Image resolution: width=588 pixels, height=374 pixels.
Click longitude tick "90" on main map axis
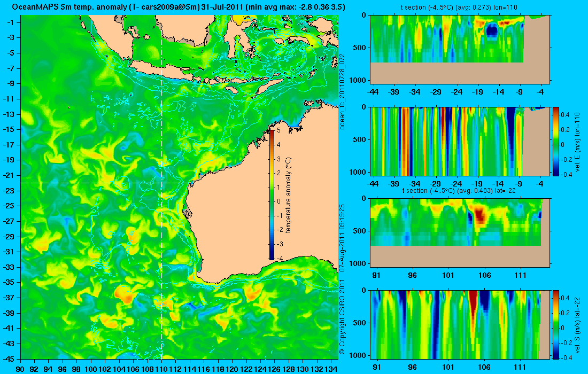20,369
